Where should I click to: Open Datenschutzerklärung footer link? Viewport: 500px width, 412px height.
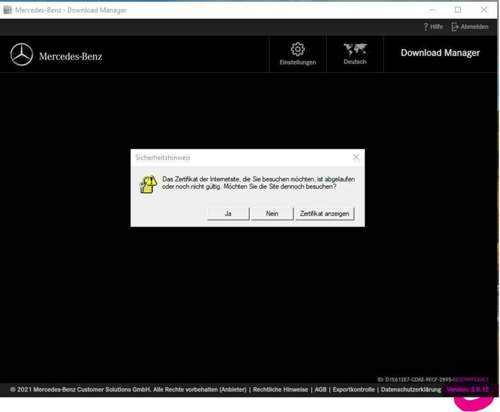point(411,389)
